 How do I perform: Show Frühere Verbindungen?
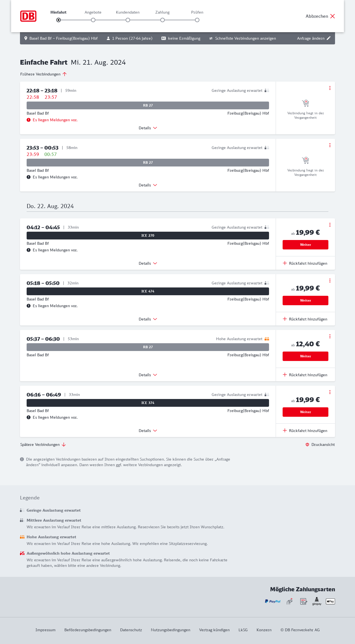click(x=44, y=74)
